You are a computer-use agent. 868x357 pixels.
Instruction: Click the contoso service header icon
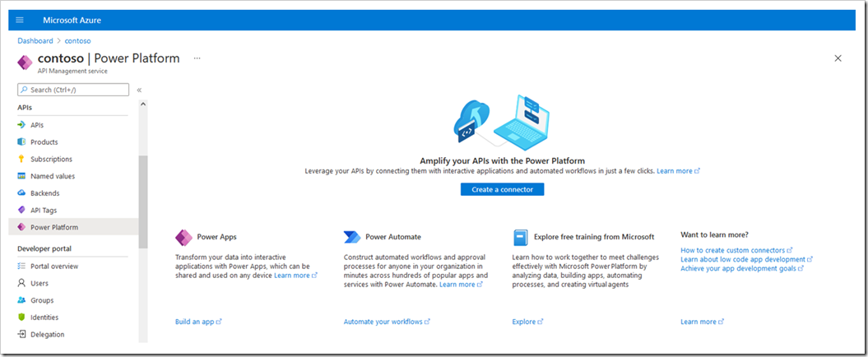(25, 63)
